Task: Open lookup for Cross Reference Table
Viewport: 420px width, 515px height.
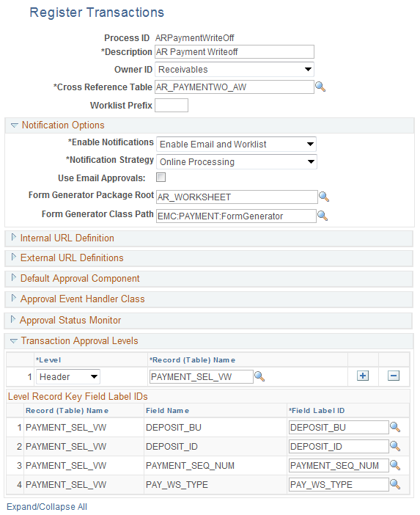Action: (320, 87)
